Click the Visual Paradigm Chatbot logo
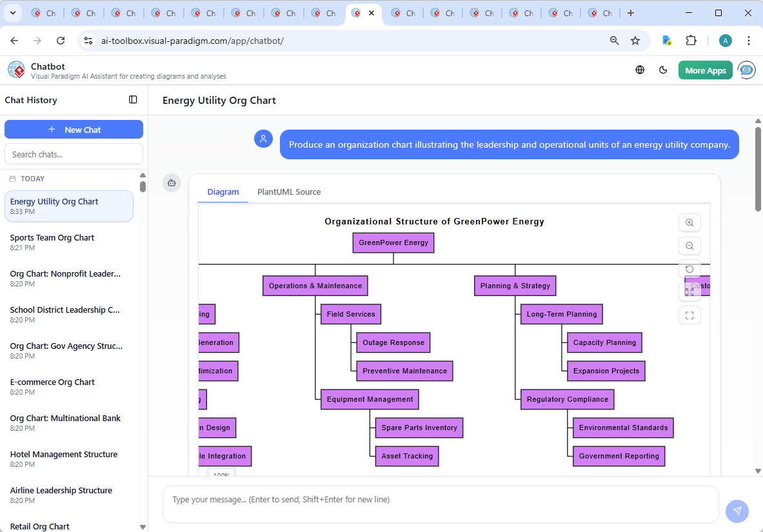763x532 pixels. click(15, 70)
